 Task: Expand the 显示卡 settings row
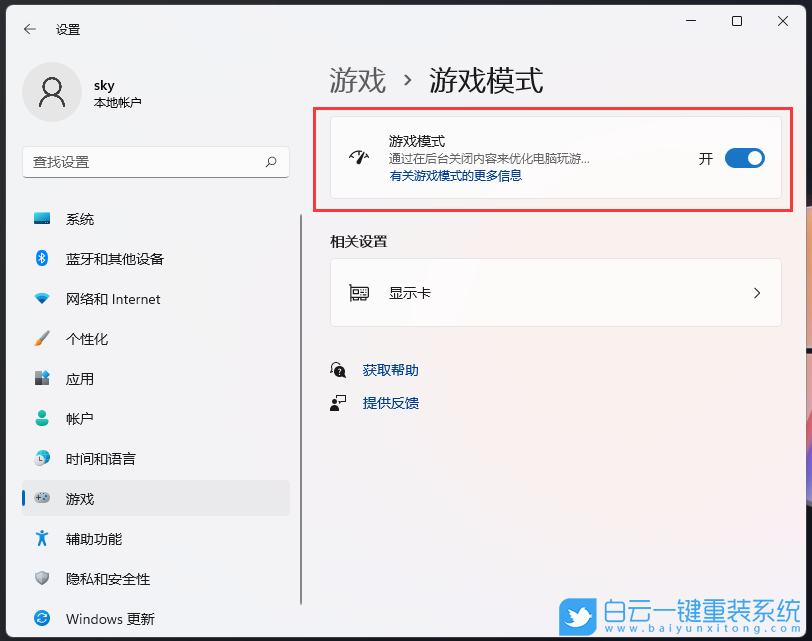point(555,292)
